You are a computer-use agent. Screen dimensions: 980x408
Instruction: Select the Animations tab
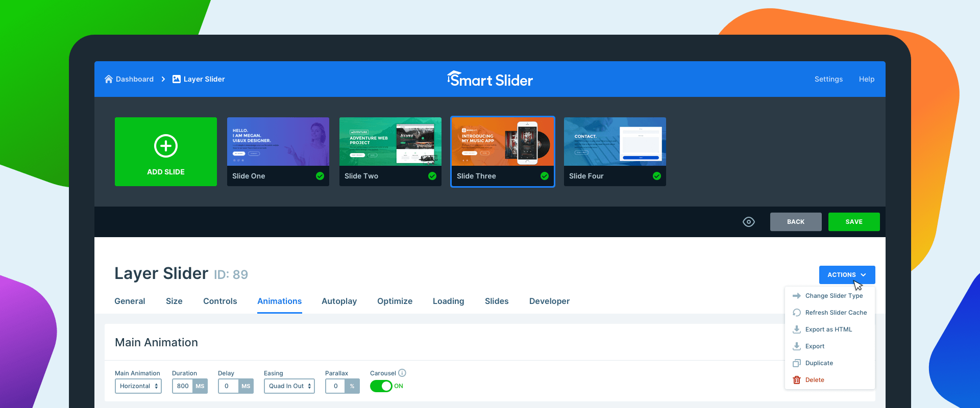pos(280,301)
